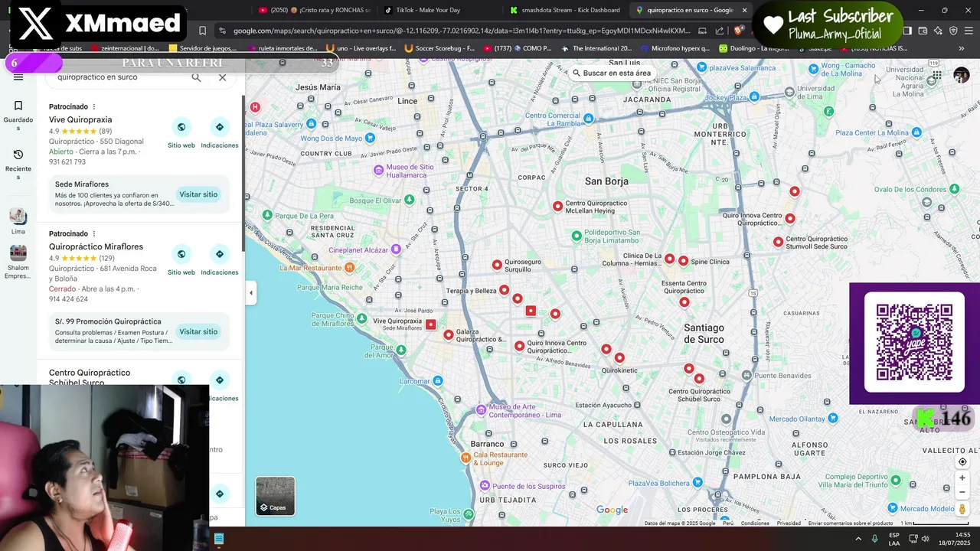Image resolution: width=980 pixels, height=551 pixels.
Task: Bookmark this page icon
Action: coord(202,31)
